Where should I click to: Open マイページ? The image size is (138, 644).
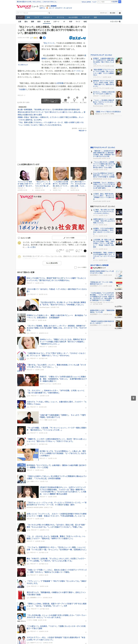click(x=103, y=13)
